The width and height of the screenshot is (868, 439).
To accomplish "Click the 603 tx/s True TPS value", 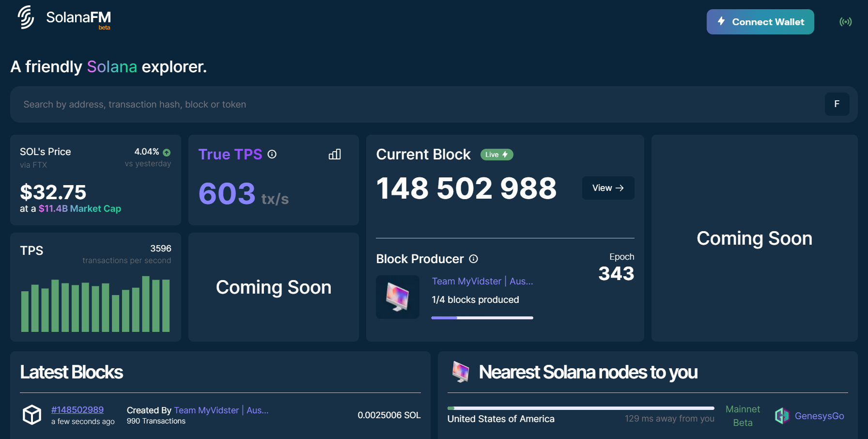I will pos(244,194).
